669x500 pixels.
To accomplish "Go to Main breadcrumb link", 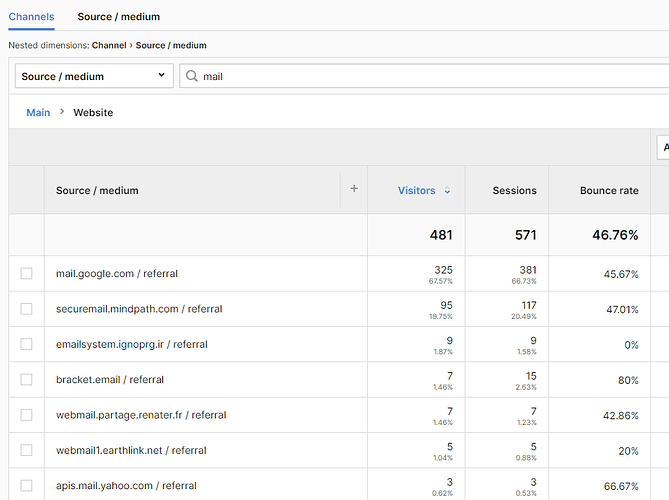I will [38, 112].
